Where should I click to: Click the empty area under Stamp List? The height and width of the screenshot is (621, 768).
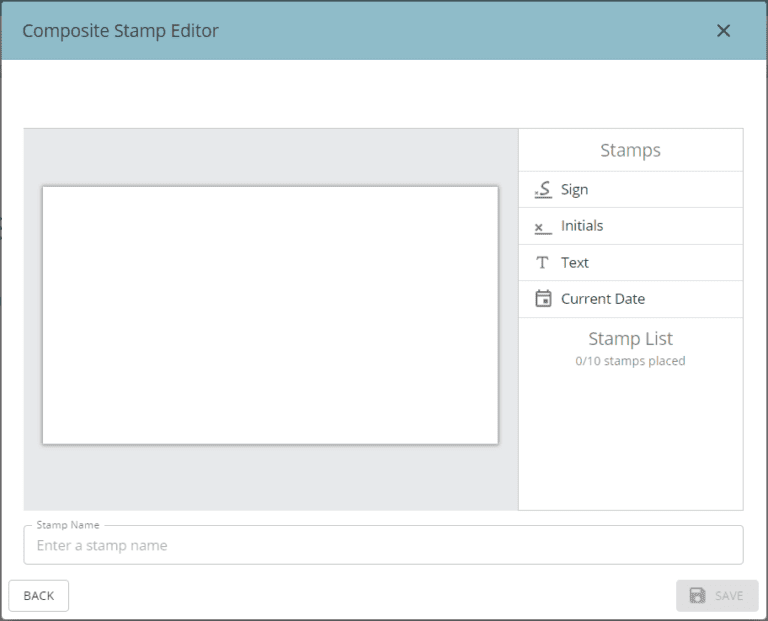click(x=630, y=440)
